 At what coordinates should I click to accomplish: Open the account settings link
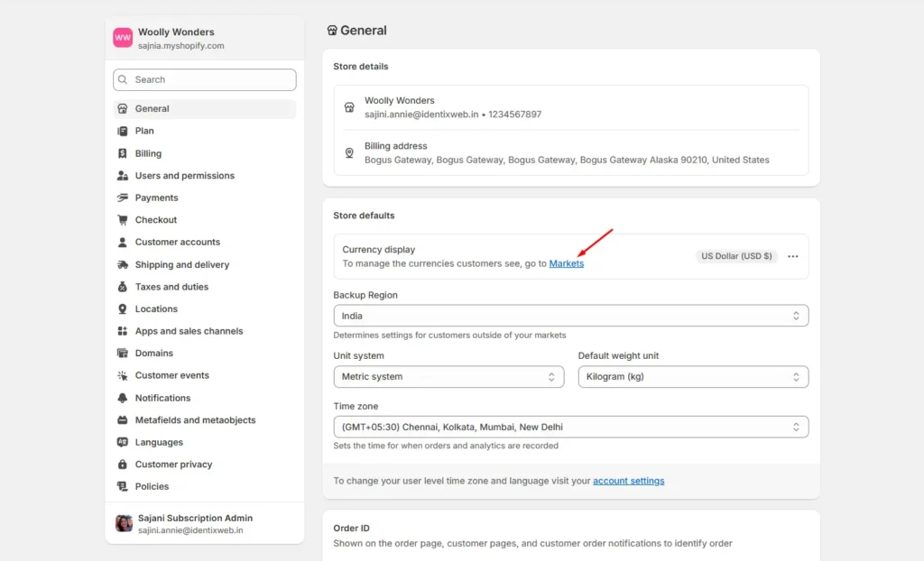pyautogui.click(x=628, y=481)
